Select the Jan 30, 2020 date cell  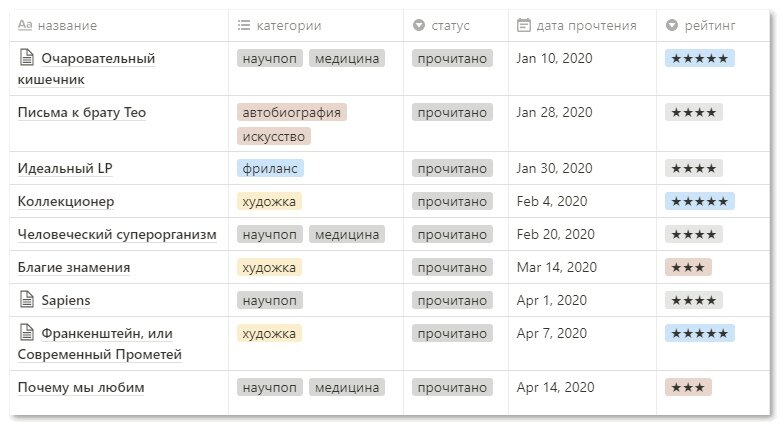click(x=555, y=169)
